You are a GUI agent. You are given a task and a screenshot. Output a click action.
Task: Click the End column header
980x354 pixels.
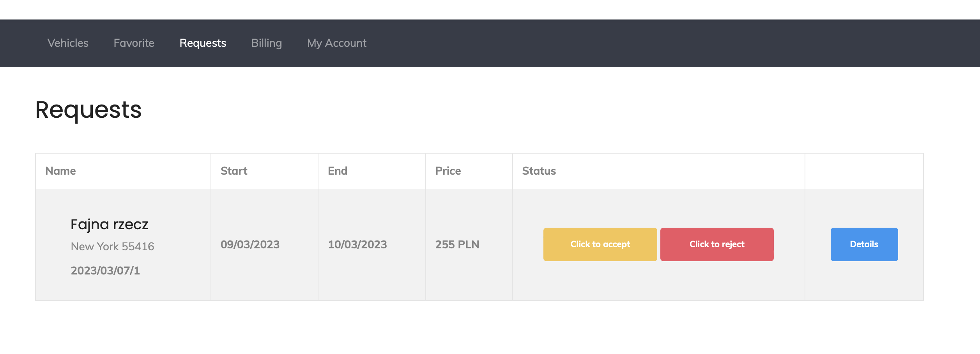click(338, 171)
